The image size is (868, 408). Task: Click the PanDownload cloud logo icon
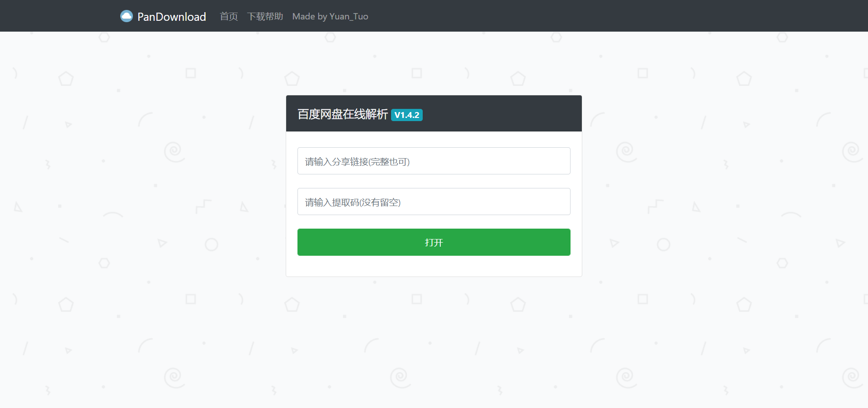coord(127,16)
